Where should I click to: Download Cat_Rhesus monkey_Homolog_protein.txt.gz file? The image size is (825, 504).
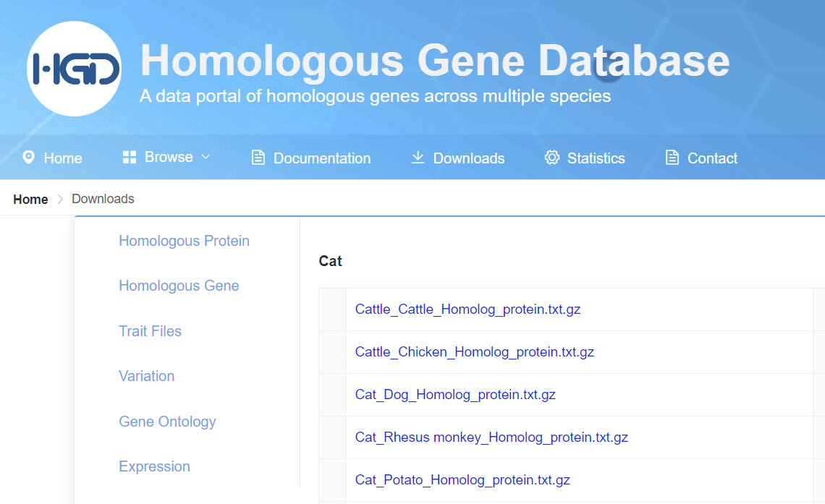[x=491, y=437]
